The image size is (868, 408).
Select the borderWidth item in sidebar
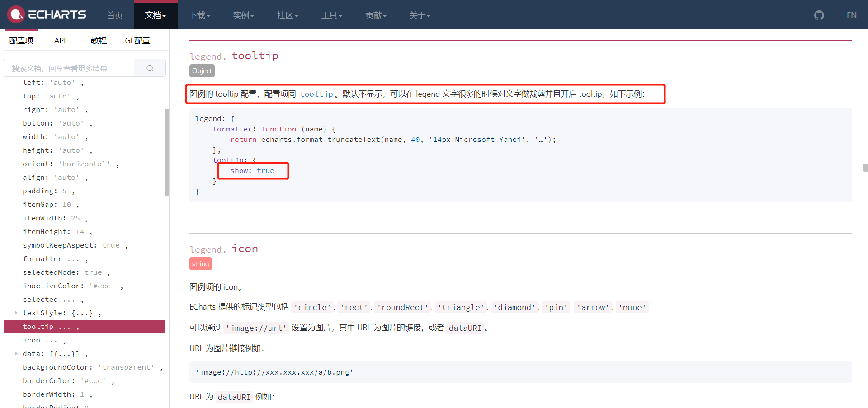click(x=57, y=394)
